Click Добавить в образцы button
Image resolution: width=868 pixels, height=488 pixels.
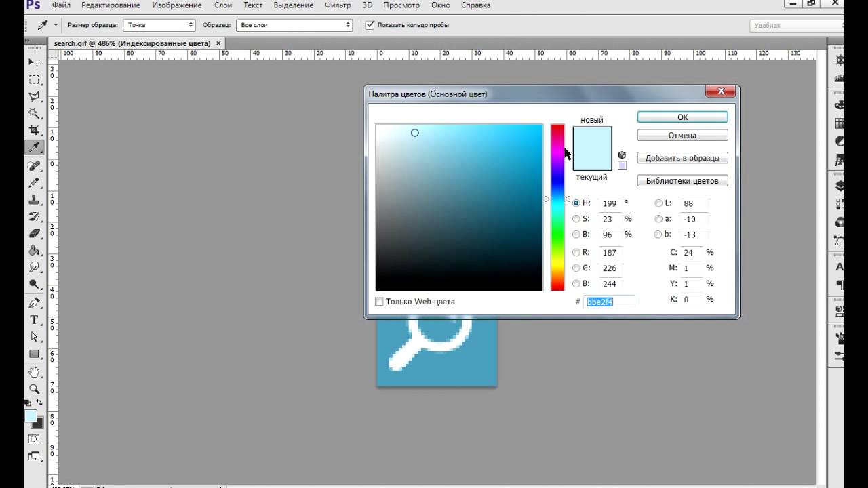pyautogui.click(x=683, y=158)
